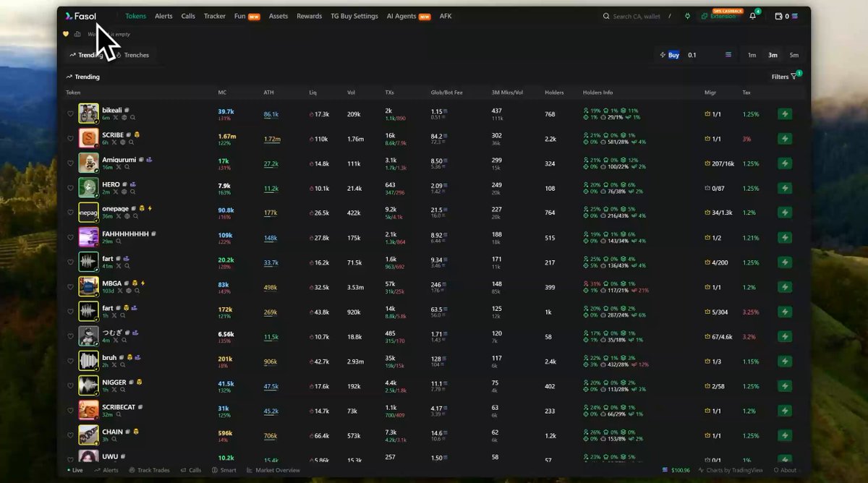Screen dimensions: 868x483
Task: Open the Alerts menu in the top navigation
Action: click(163, 16)
